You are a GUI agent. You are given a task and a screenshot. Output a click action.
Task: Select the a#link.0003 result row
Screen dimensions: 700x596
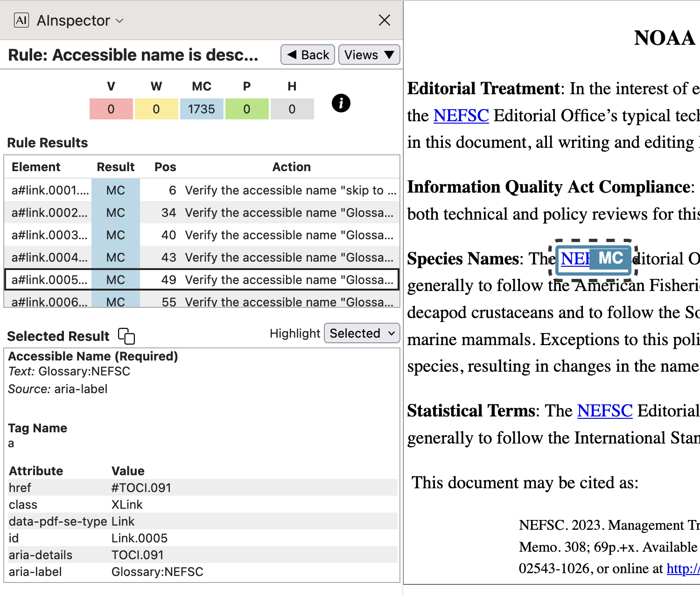point(202,235)
